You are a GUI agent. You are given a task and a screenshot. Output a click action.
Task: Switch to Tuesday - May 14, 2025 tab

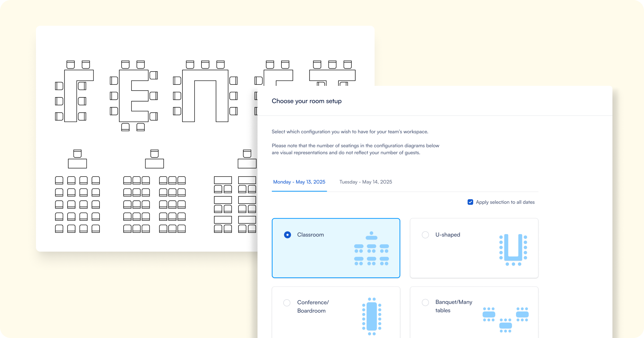pyautogui.click(x=365, y=182)
